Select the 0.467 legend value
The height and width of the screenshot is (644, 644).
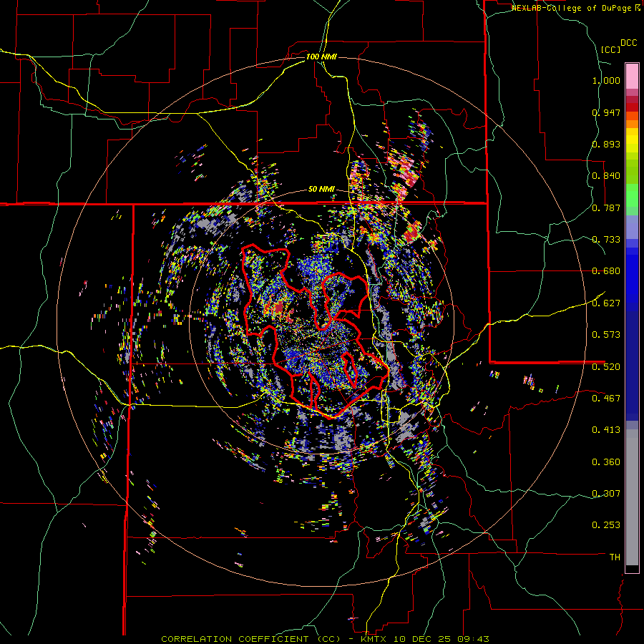[x=606, y=398]
